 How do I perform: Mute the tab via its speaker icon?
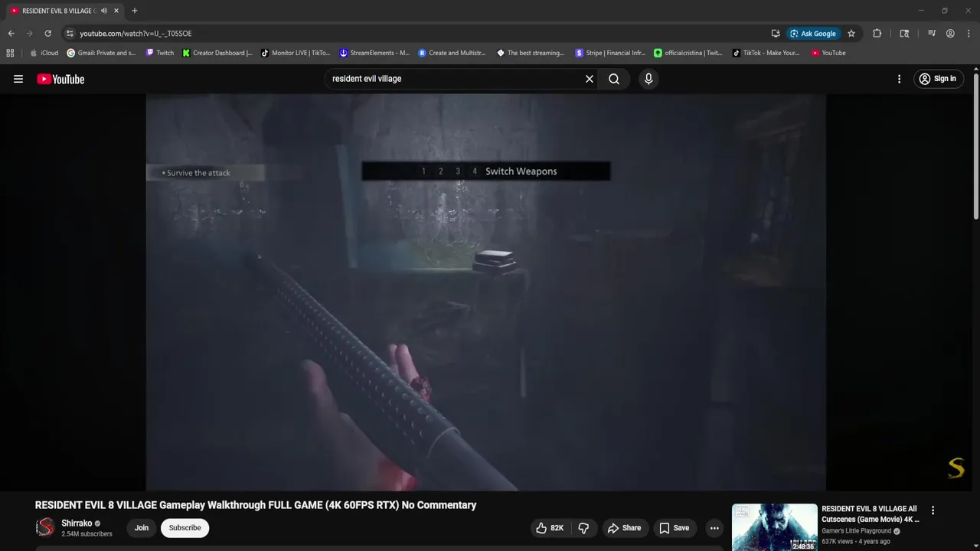point(104,11)
